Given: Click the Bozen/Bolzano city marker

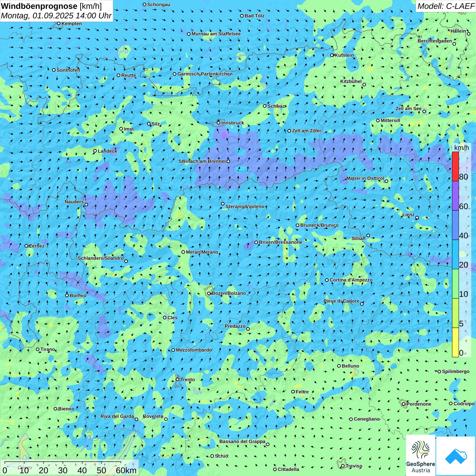Looking at the screenshot, I should pyautogui.click(x=209, y=293).
